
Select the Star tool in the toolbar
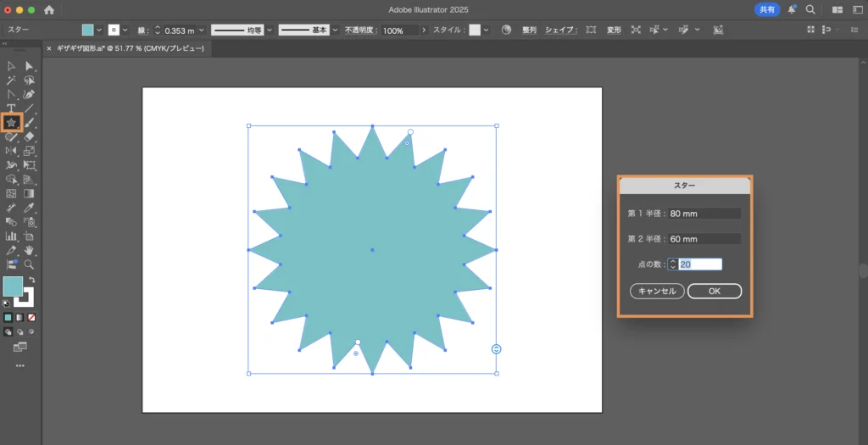coord(12,123)
